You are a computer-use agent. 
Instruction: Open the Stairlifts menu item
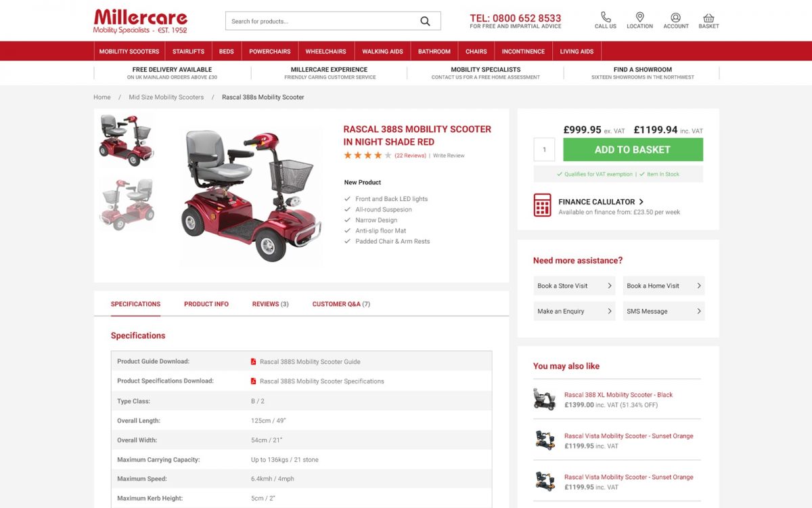click(x=188, y=51)
